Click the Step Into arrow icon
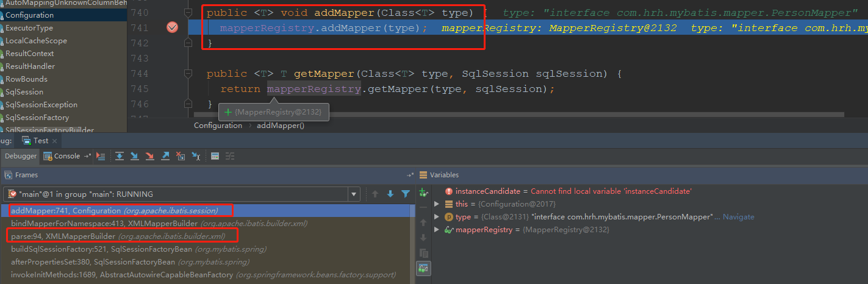This screenshot has width=868, height=284. click(x=134, y=156)
